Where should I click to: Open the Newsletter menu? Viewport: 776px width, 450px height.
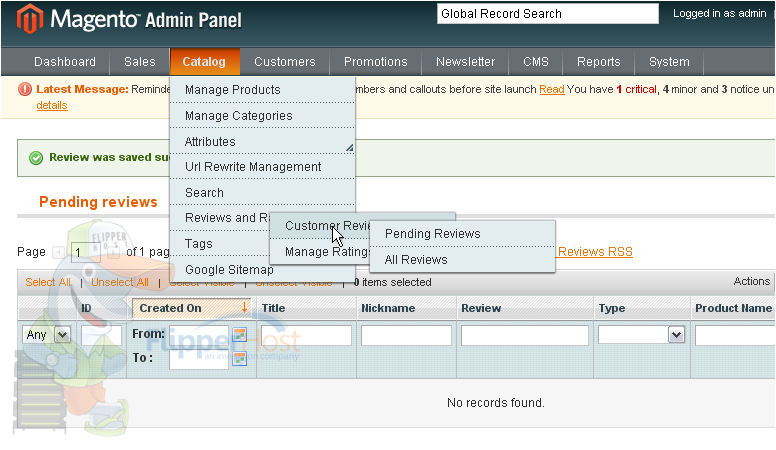(x=465, y=62)
